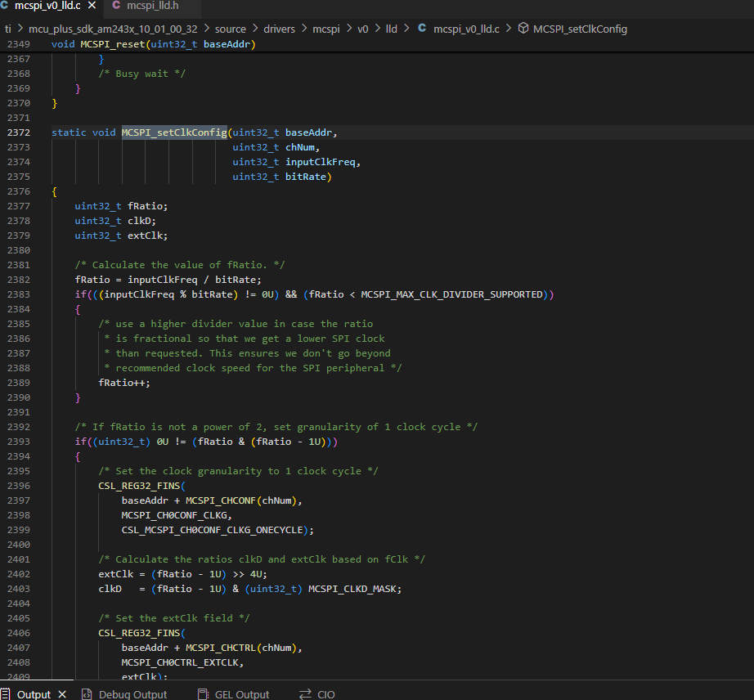Click 'clkD' declaration on line 2378
754x700 pixels.
pos(139,221)
